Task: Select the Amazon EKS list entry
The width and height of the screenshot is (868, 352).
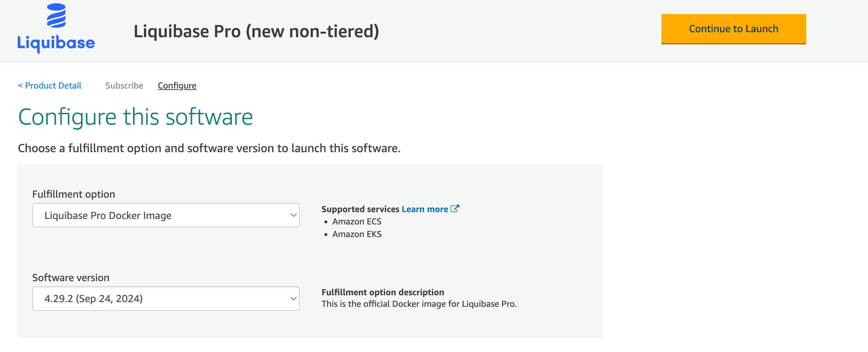Action: [x=357, y=234]
